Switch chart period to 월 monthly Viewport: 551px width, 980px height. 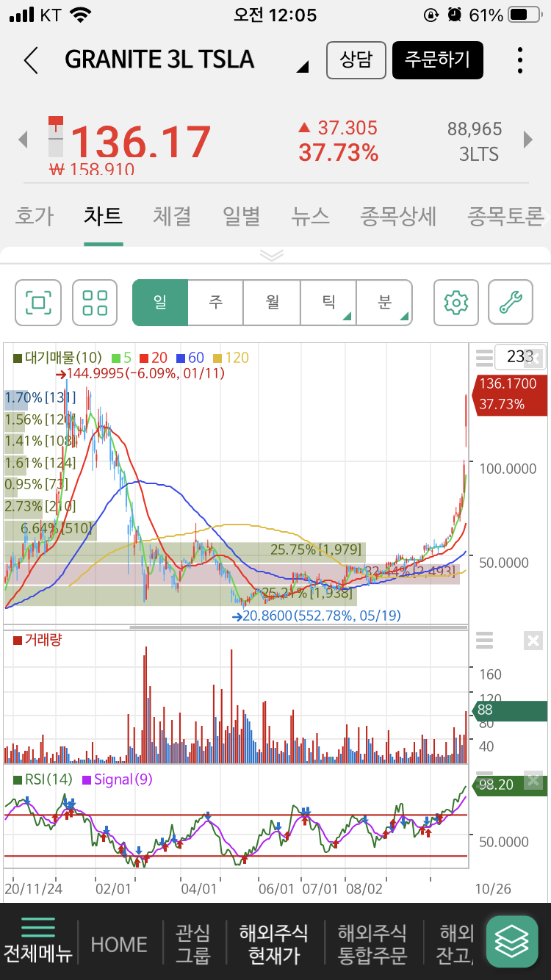[272, 302]
